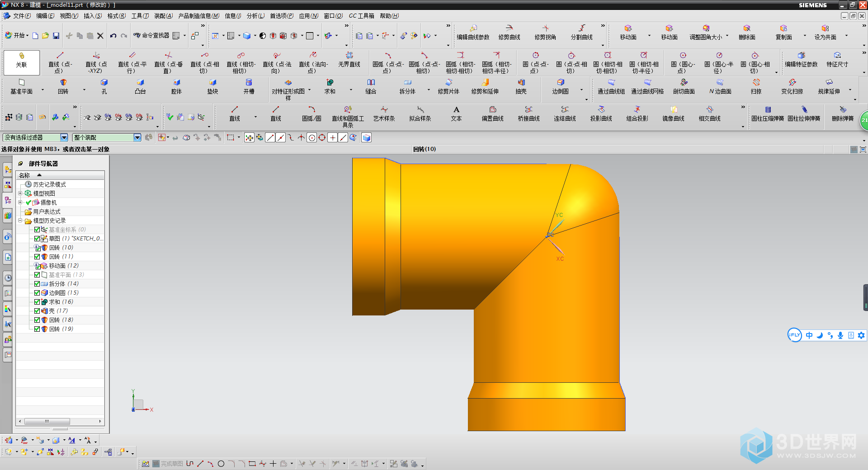The height and width of the screenshot is (470, 868).
Task: Open dropdown arrow next to 拆分体
Action: point(429,90)
